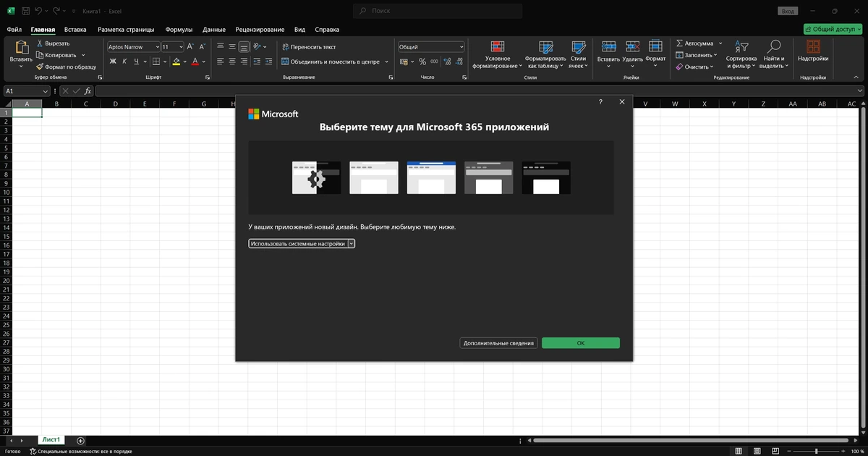Click Delete cells (Удалить) icon
This screenshot has width=868, height=456.
[x=632, y=47]
